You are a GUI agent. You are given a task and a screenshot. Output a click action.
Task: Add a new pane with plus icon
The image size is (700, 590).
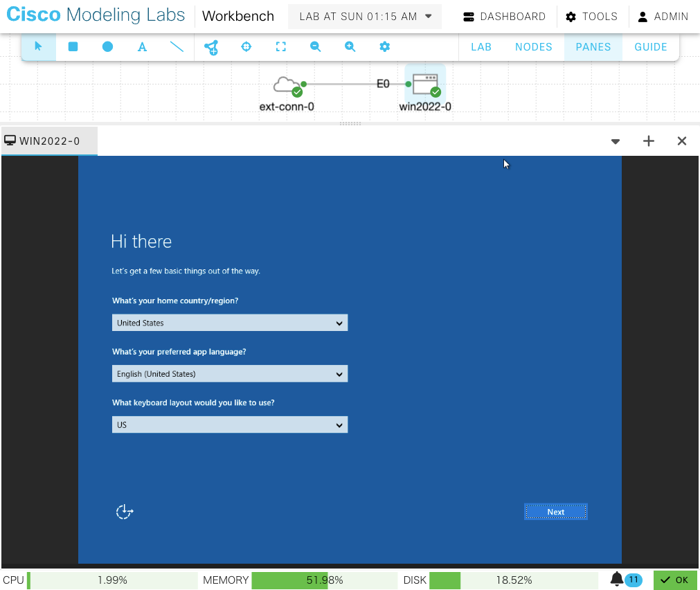[649, 141]
